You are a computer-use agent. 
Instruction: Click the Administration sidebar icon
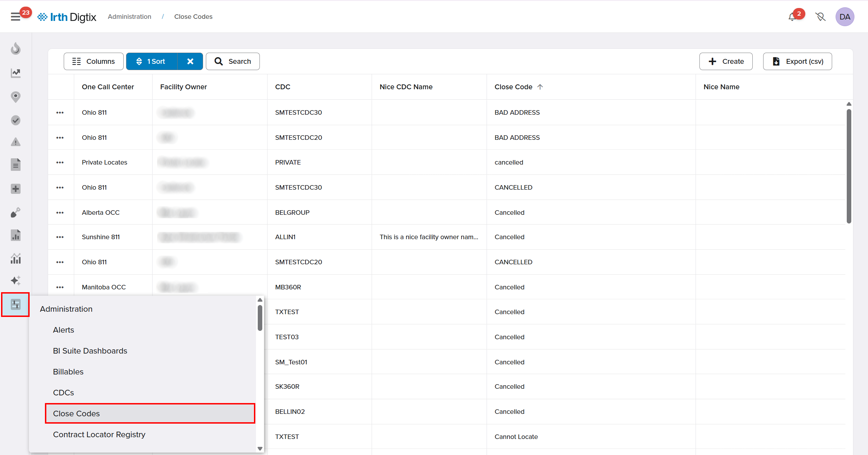(16, 305)
